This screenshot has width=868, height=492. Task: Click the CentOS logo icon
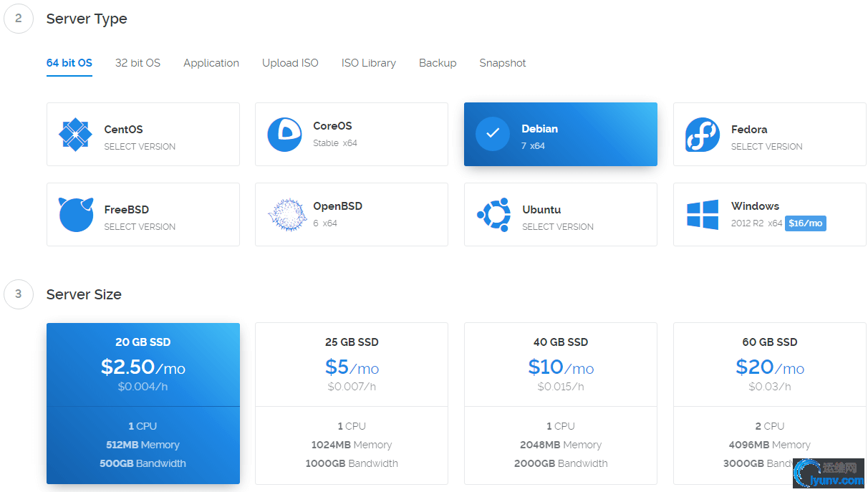[x=76, y=134]
